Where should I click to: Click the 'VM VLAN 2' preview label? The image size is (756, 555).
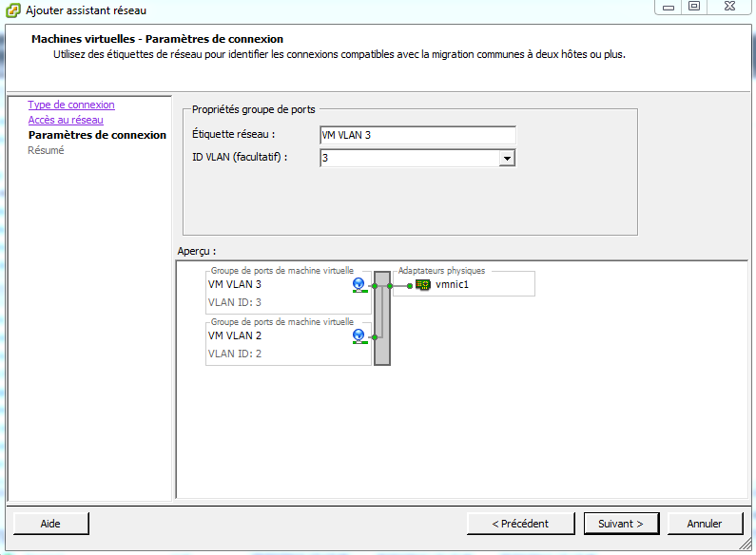235,335
